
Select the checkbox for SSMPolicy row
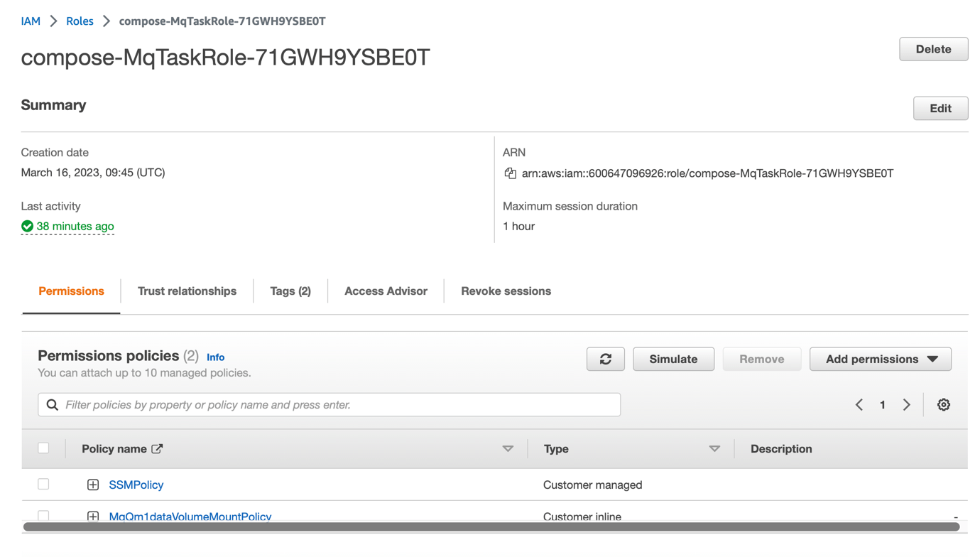click(43, 484)
